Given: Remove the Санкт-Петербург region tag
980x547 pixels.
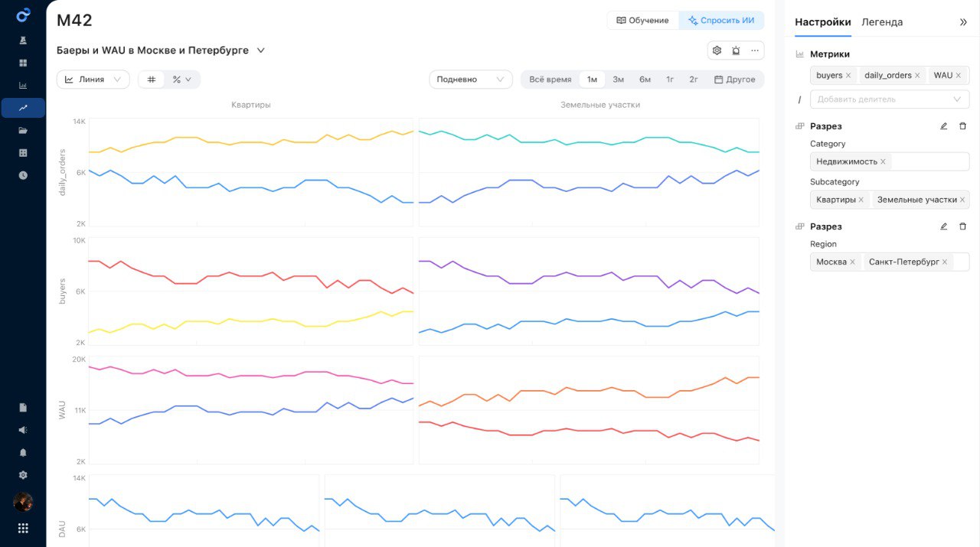Looking at the screenshot, I should (x=945, y=262).
